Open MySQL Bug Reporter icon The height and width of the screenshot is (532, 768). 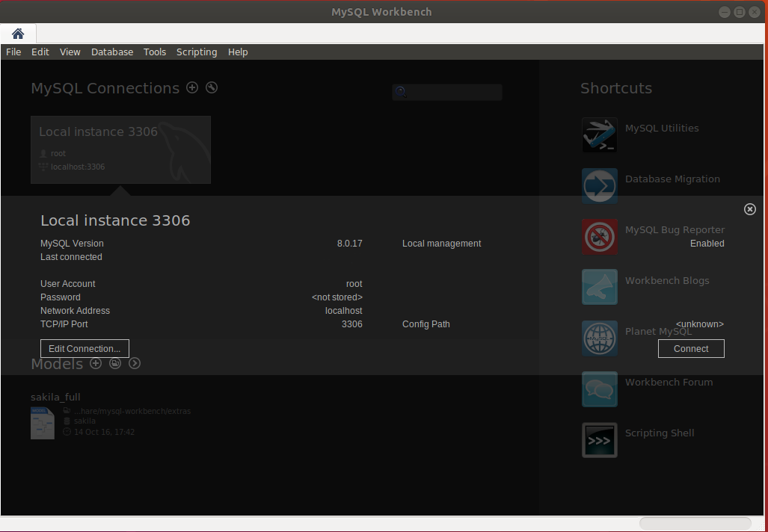point(600,237)
